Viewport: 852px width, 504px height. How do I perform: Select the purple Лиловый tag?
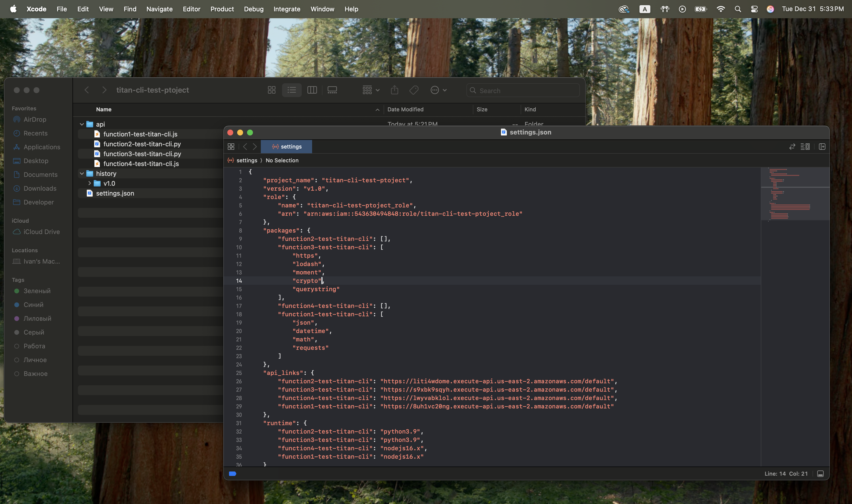pos(37,319)
